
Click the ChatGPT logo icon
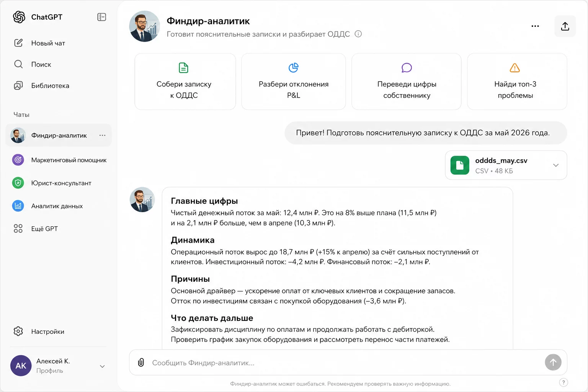[19, 17]
